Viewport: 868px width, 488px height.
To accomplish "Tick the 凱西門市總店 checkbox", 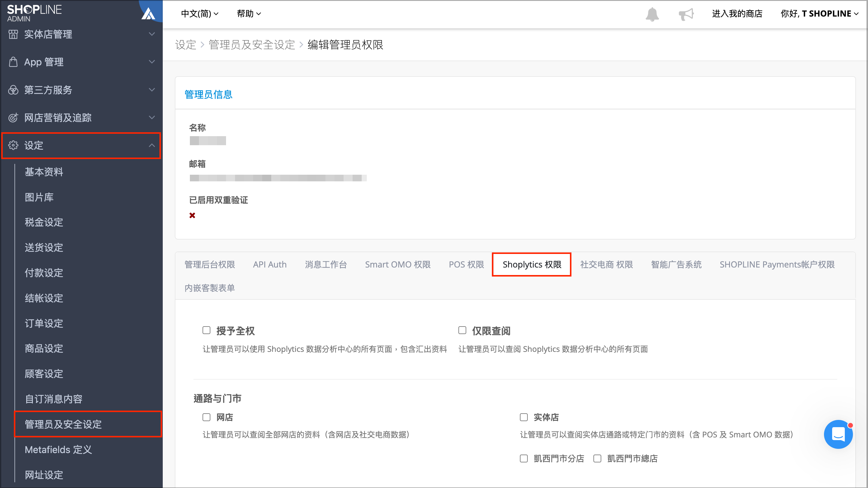I will pyautogui.click(x=597, y=458).
